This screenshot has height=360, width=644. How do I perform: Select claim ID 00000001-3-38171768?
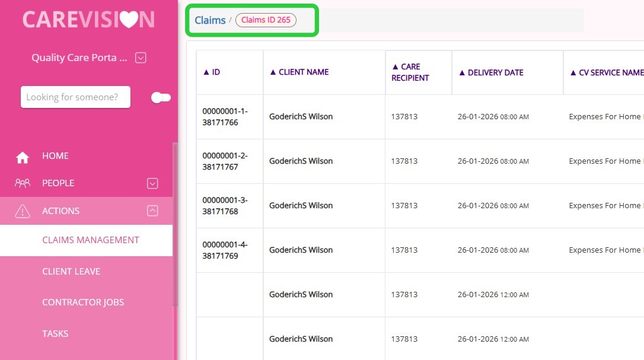[x=225, y=205]
